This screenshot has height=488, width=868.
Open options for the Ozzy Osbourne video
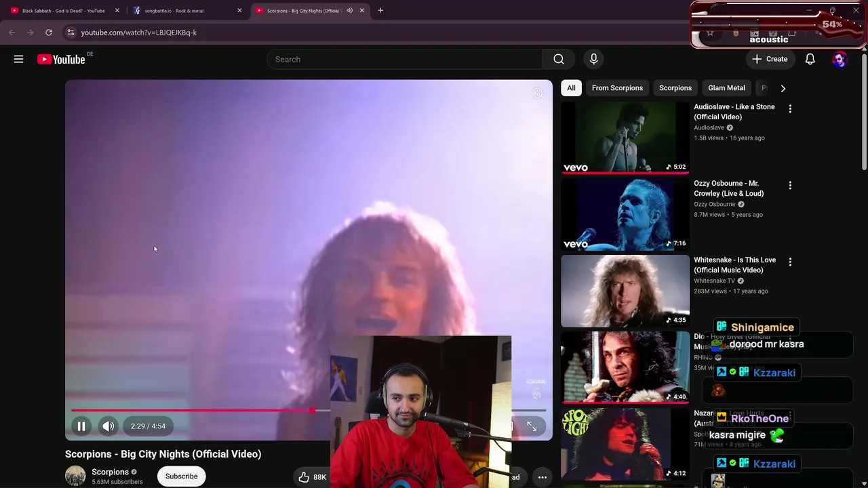click(x=790, y=185)
